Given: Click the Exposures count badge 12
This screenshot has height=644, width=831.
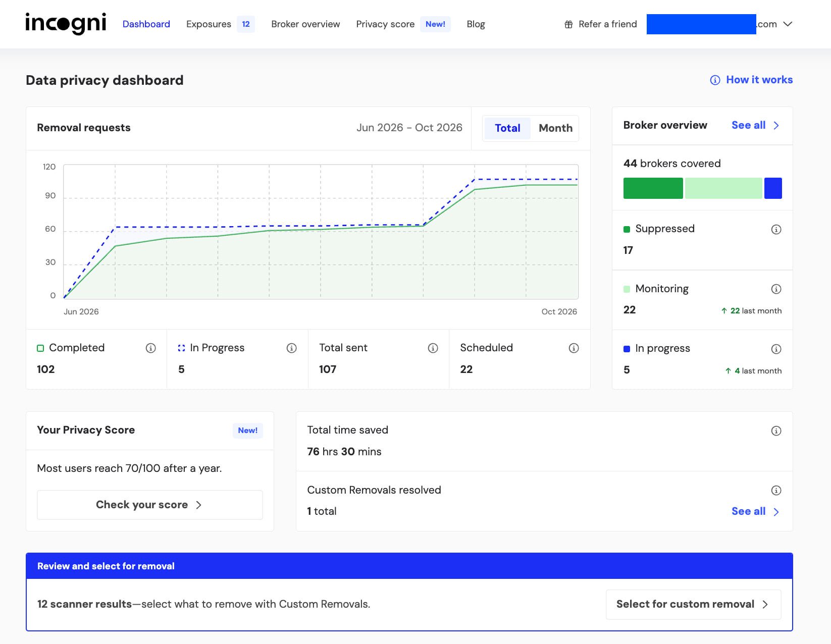Looking at the screenshot, I should [246, 24].
